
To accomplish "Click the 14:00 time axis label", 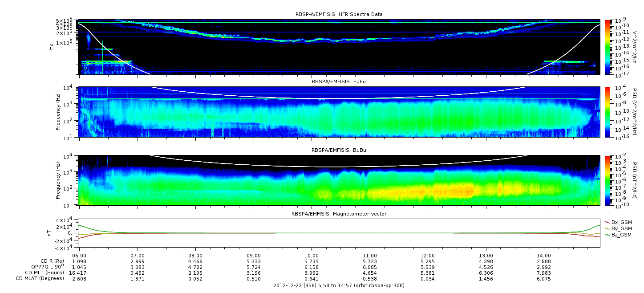I will pos(544,256).
